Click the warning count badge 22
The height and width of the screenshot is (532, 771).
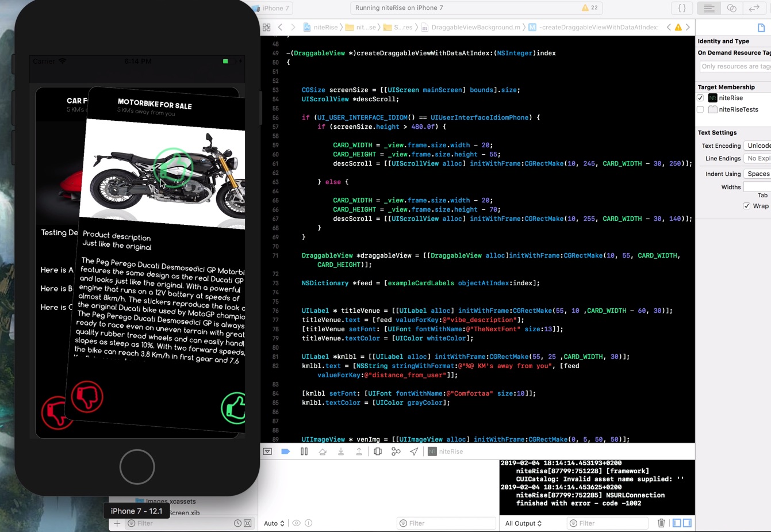(590, 8)
